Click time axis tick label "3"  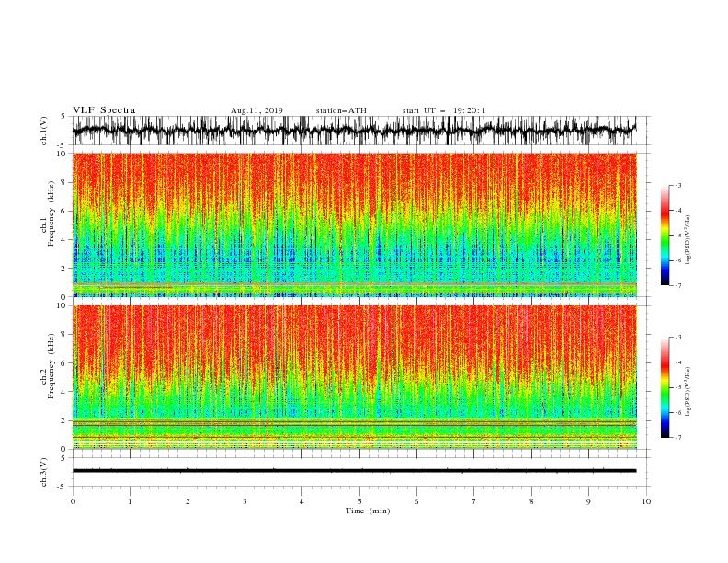[245, 501]
